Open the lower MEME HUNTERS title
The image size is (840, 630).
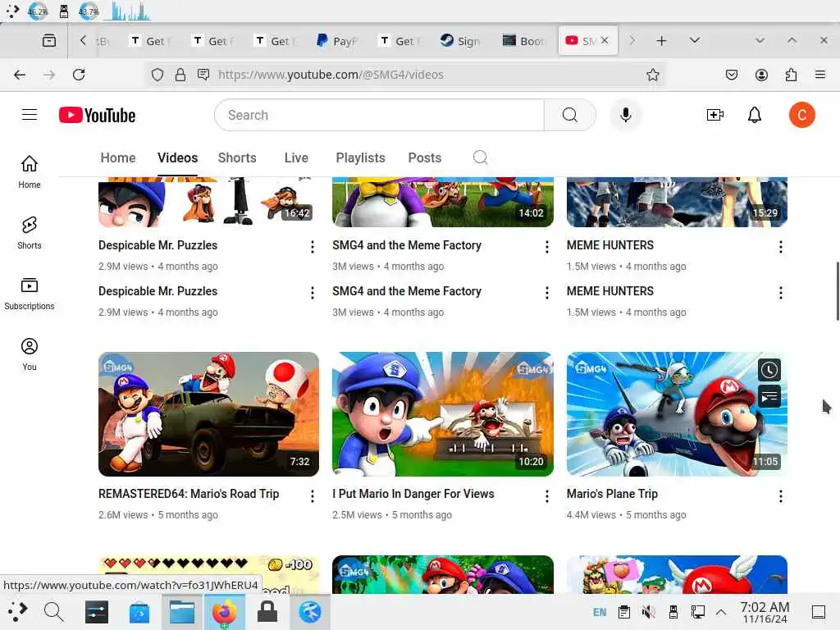(x=610, y=291)
